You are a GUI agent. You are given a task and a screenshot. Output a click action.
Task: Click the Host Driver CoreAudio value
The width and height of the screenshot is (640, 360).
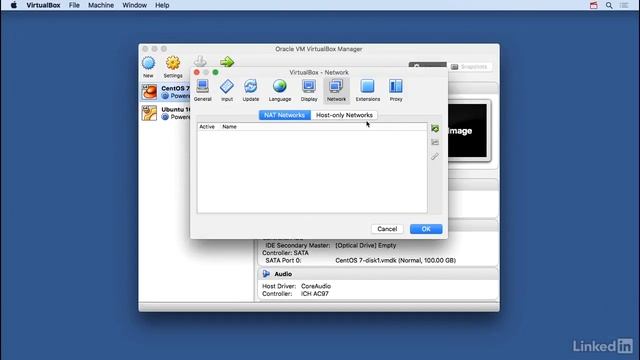pyautogui.click(x=316, y=286)
